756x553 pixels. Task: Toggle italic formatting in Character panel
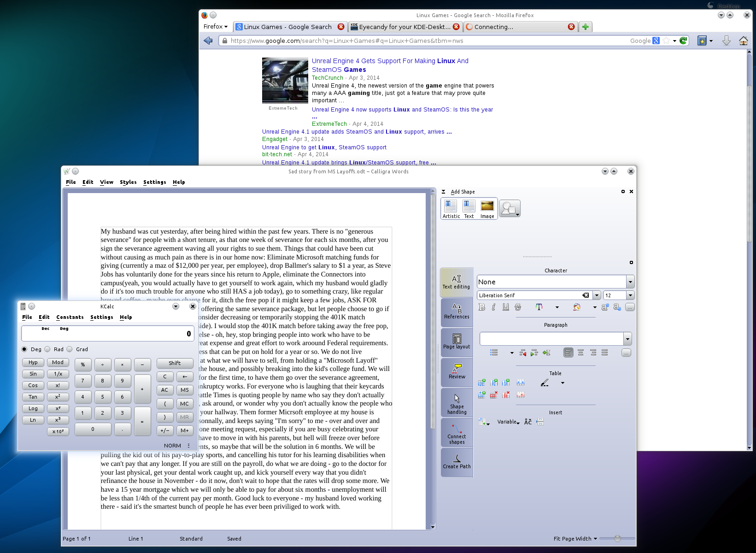493,307
